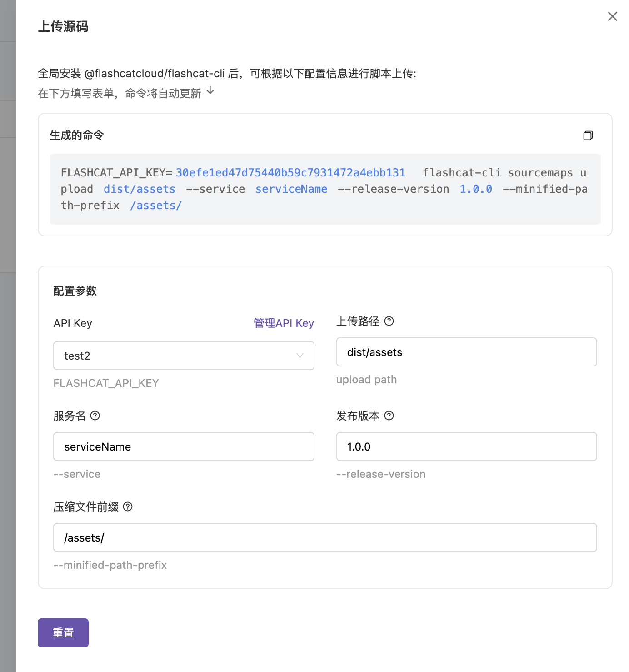Screen dimensions: 629x672
Task: Click the help icon beside 服务名
Action: coord(95,416)
